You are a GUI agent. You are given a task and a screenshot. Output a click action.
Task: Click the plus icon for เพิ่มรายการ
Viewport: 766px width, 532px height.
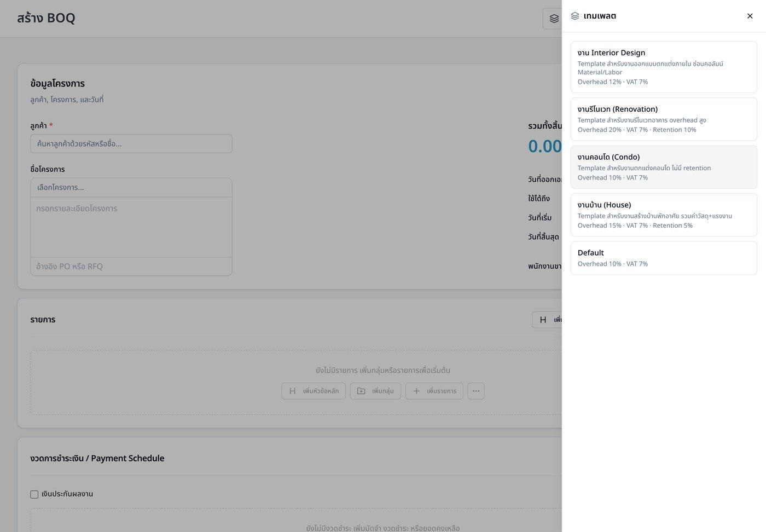[x=416, y=391]
